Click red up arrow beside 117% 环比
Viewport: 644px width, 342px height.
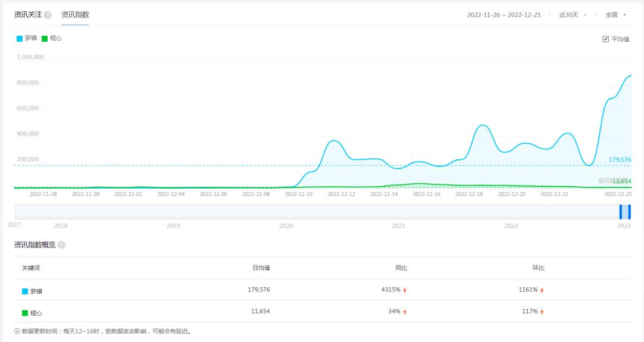542,312
